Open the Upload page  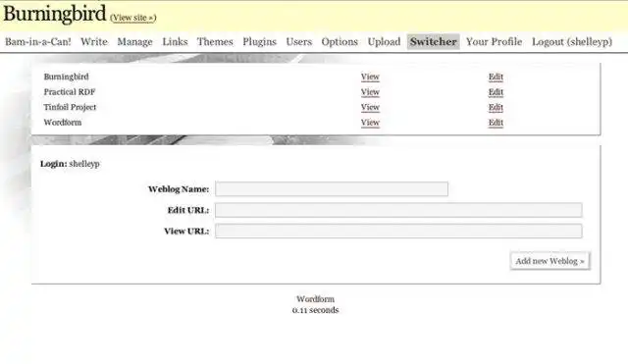[x=384, y=41]
